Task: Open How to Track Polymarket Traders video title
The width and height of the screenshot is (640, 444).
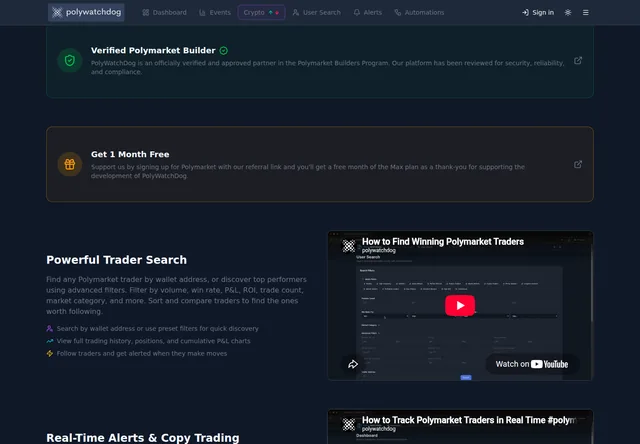Action: (x=469, y=420)
